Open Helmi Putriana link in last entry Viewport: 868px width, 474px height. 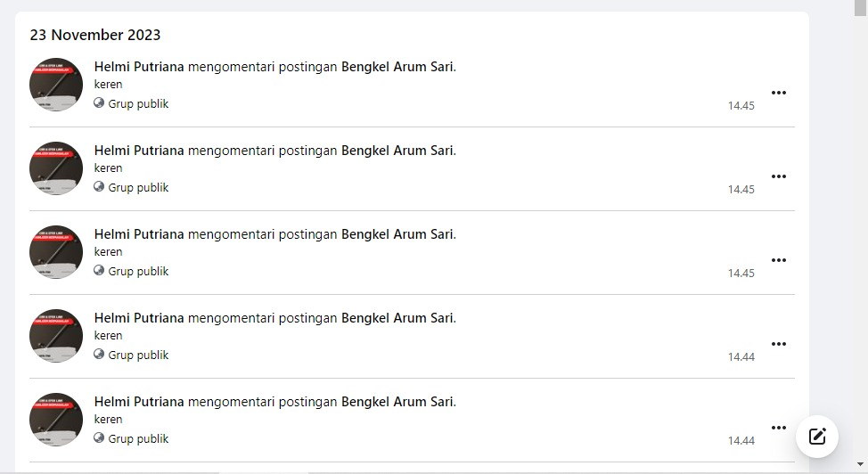(139, 402)
